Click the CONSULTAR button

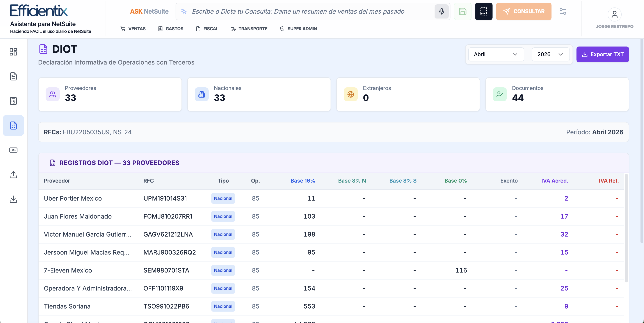click(523, 11)
